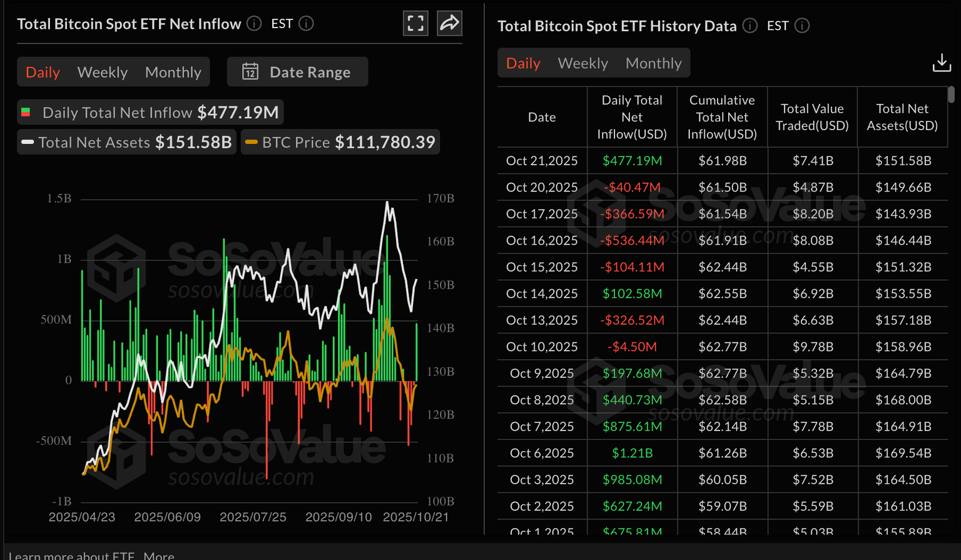The image size is (961, 560).
Task: Click the More link at bottom
Action: [x=159, y=555]
